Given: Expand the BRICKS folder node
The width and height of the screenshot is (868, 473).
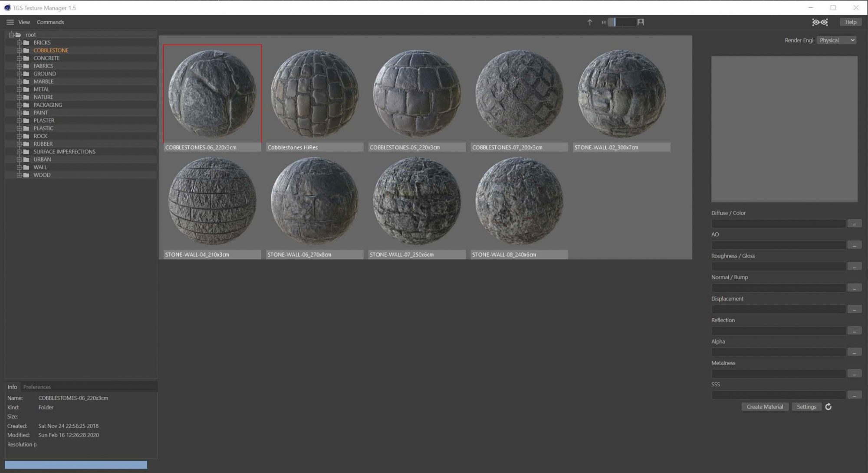Looking at the screenshot, I should (18, 42).
